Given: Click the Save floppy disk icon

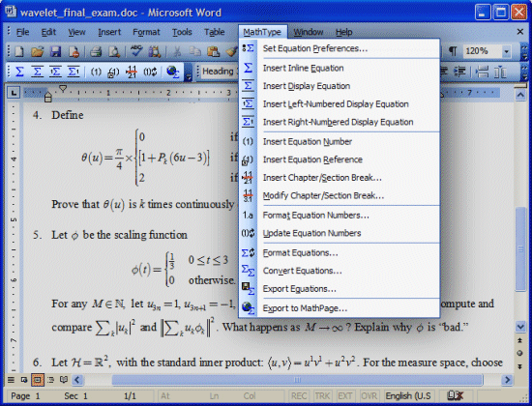Looking at the screenshot, I should [x=56, y=52].
